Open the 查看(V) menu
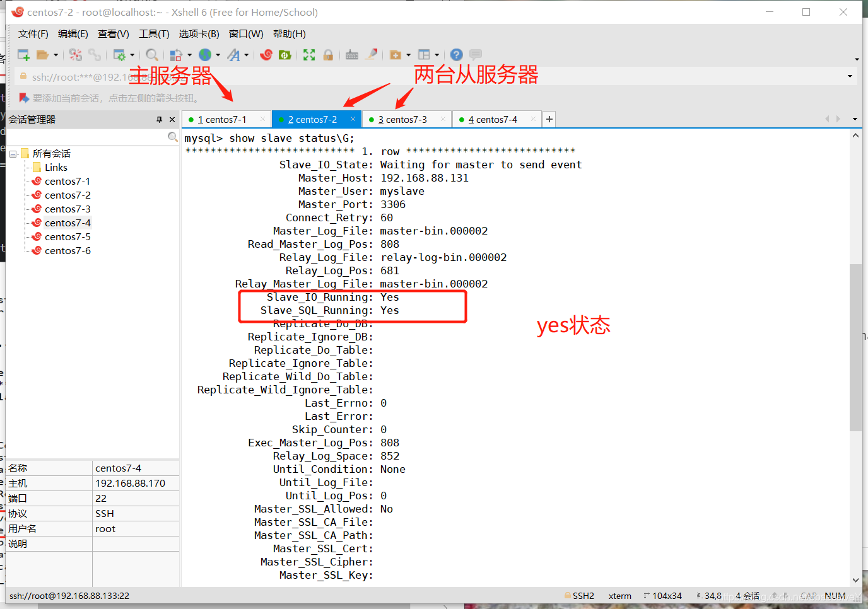The width and height of the screenshot is (868, 609). (114, 34)
